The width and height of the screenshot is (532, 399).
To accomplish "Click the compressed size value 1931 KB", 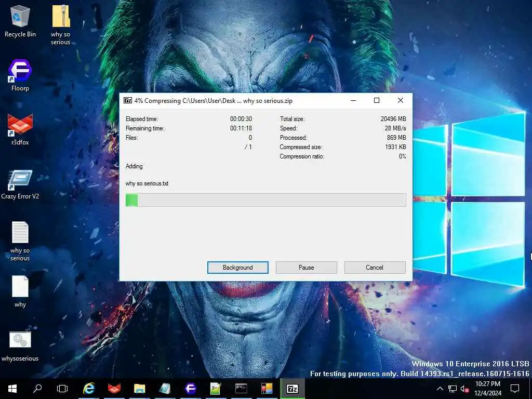I will pyautogui.click(x=395, y=147).
